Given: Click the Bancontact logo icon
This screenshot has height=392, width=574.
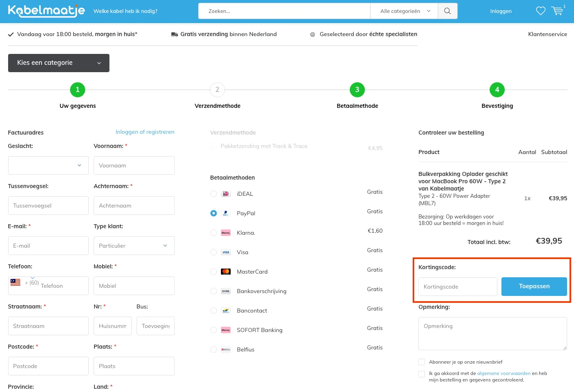Looking at the screenshot, I should (x=226, y=311).
